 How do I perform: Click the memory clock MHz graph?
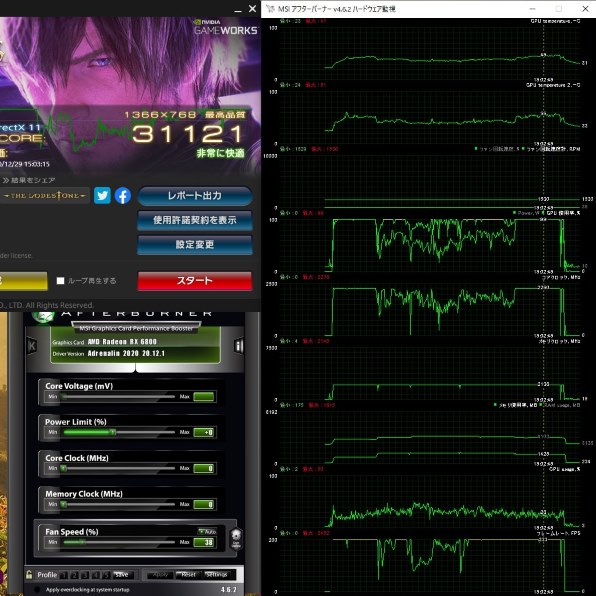429,374
